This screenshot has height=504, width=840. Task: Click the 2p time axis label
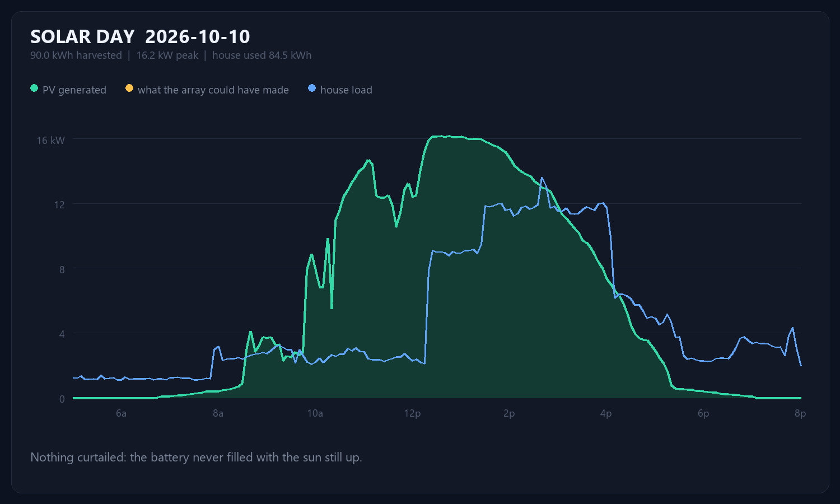pyautogui.click(x=509, y=414)
